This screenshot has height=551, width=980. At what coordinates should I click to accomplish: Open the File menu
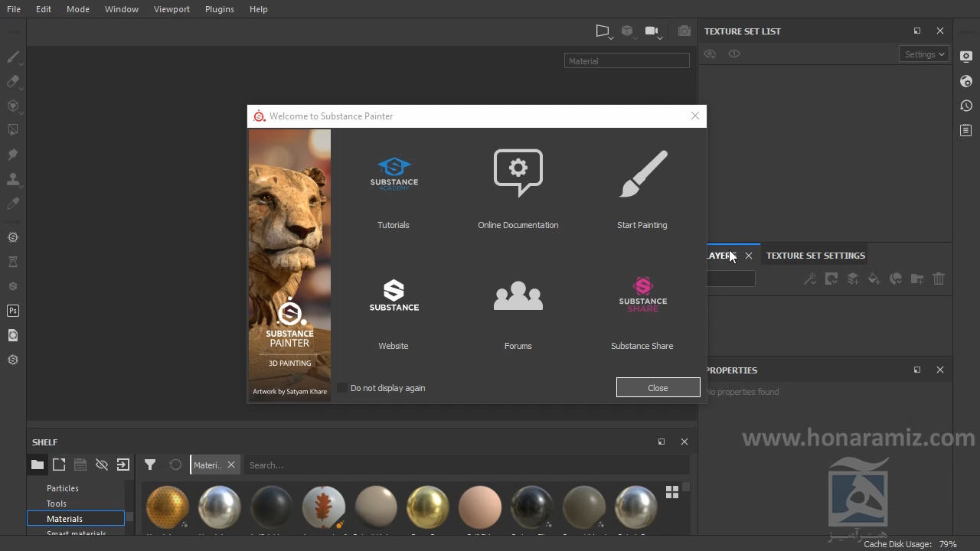pyautogui.click(x=14, y=9)
